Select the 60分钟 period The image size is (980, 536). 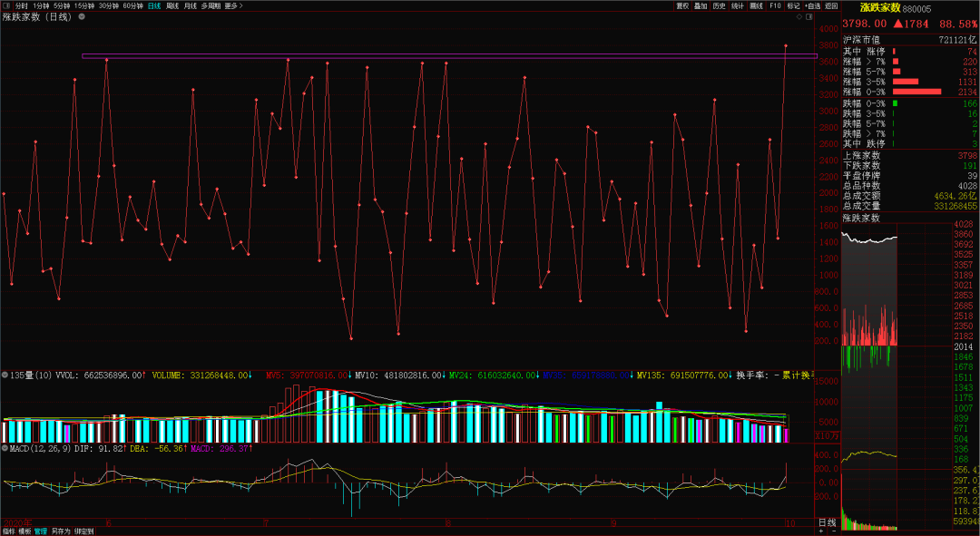132,5
